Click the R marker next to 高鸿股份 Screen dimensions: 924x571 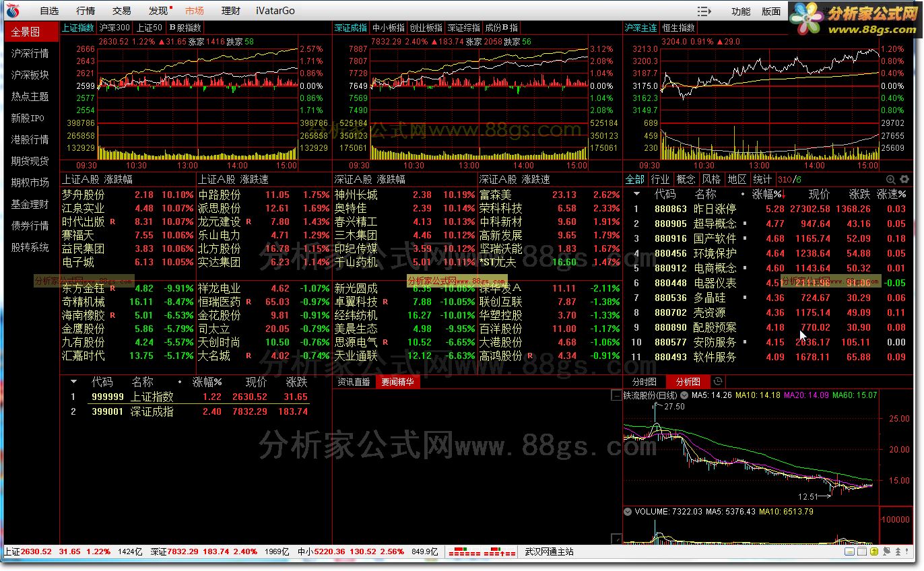click(531, 356)
